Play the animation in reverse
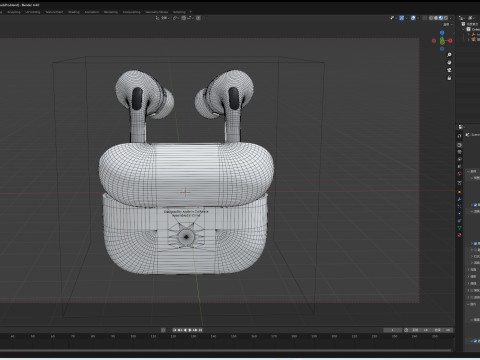480x360 pixels. point(186,330)
